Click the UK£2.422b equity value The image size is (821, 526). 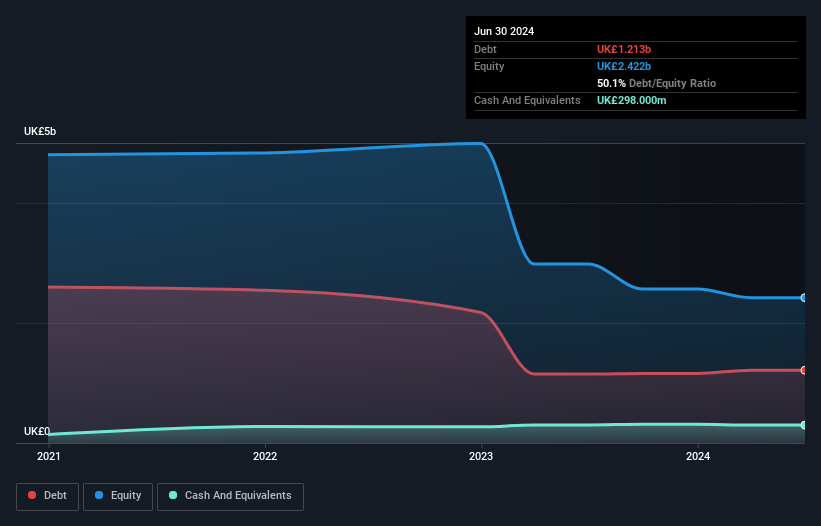pyautogui.click(x=624, y=66)
